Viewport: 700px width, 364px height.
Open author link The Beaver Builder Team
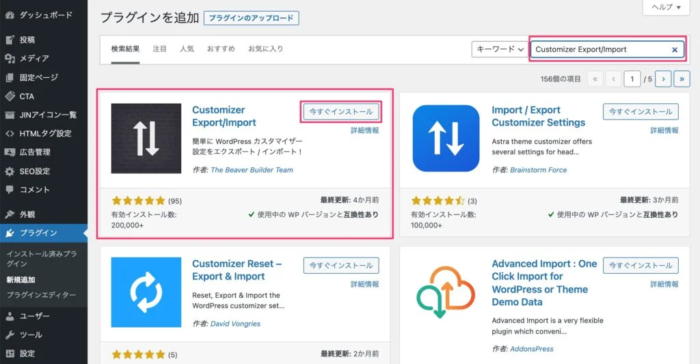pyautogui.click(x=252, y=170)
